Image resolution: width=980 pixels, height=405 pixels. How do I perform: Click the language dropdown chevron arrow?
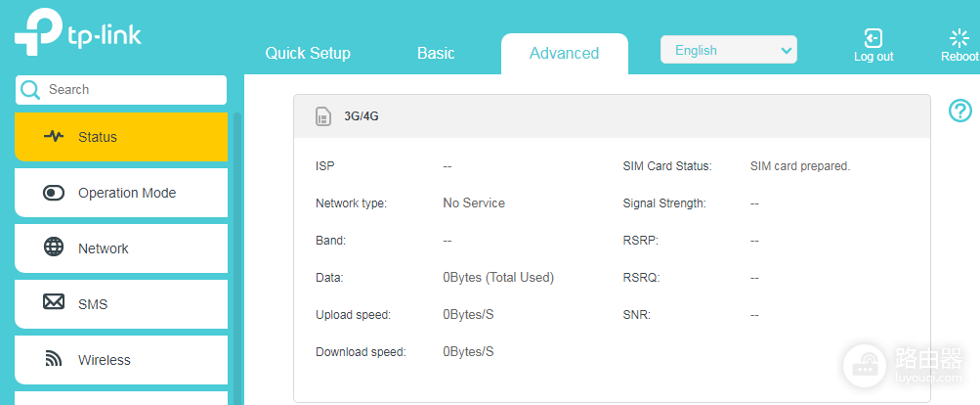(x=787, y=51)
